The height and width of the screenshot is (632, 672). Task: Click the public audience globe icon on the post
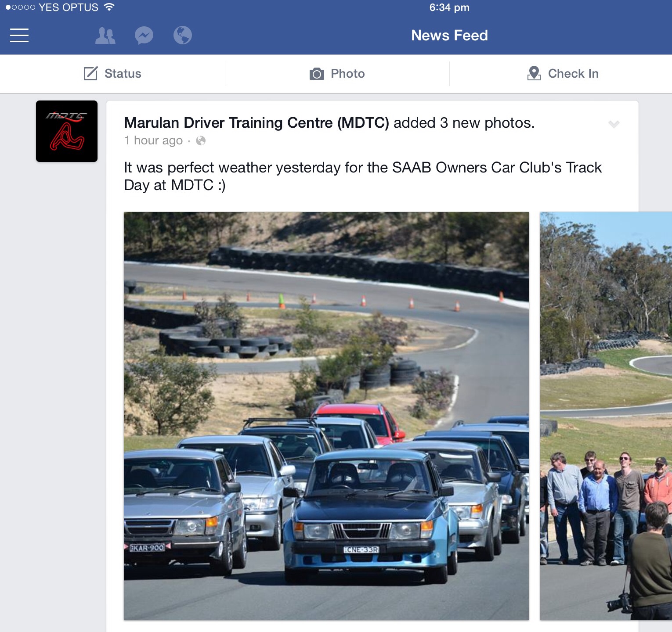point(201,140)
